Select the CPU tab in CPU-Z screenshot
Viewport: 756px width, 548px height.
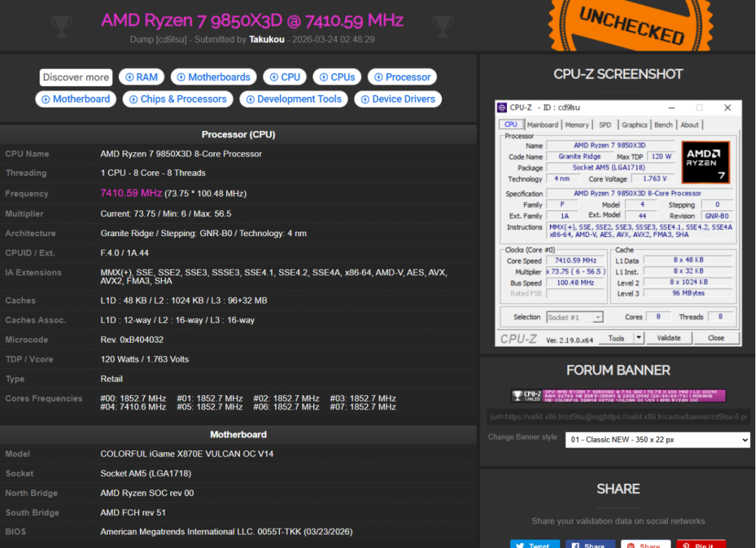[x=510, y=124]
